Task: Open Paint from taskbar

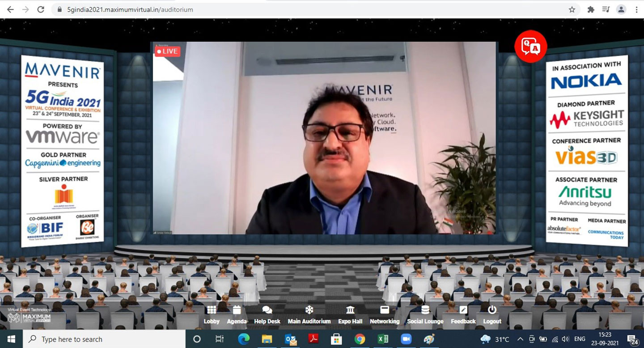Action: point(429,339)
